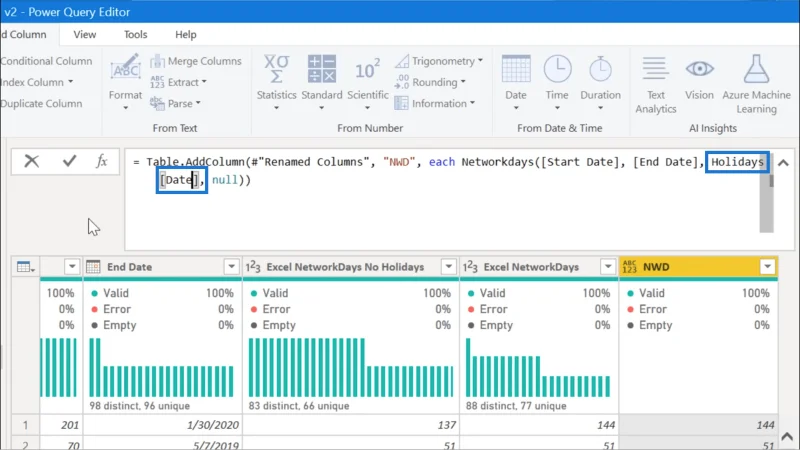Click the Merge Columns icon
Screen dimensions: 800x450
tap(157, 61)
